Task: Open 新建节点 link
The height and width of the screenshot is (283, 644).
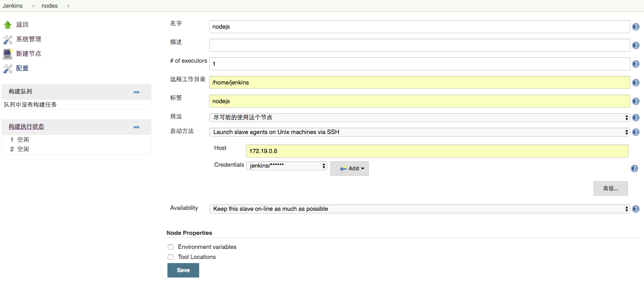Action: tap(29, 54)
